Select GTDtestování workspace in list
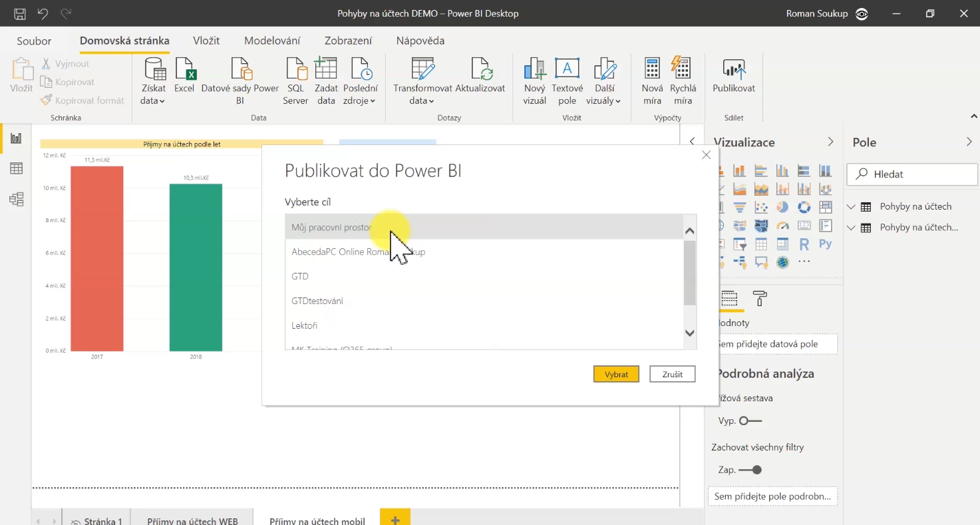 click(484, 301)
